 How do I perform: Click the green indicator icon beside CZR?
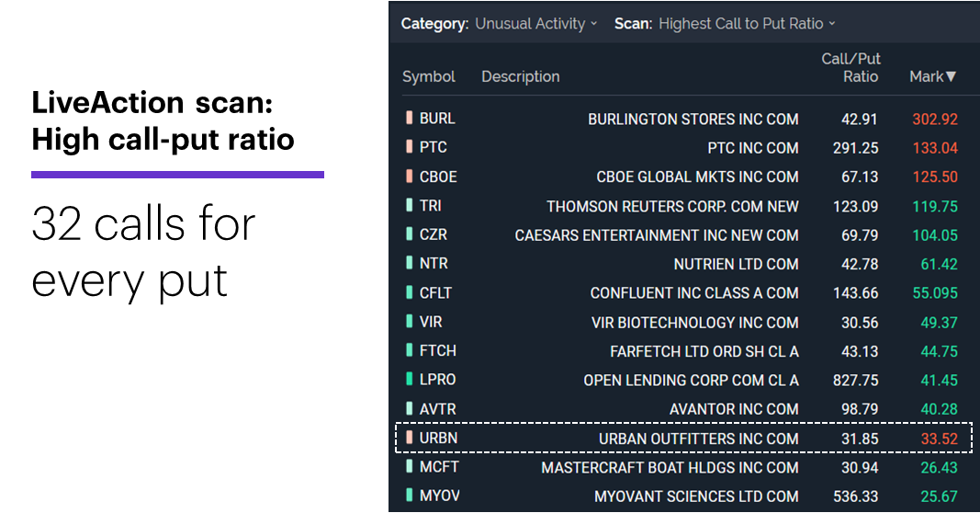(x=410, y=234)
